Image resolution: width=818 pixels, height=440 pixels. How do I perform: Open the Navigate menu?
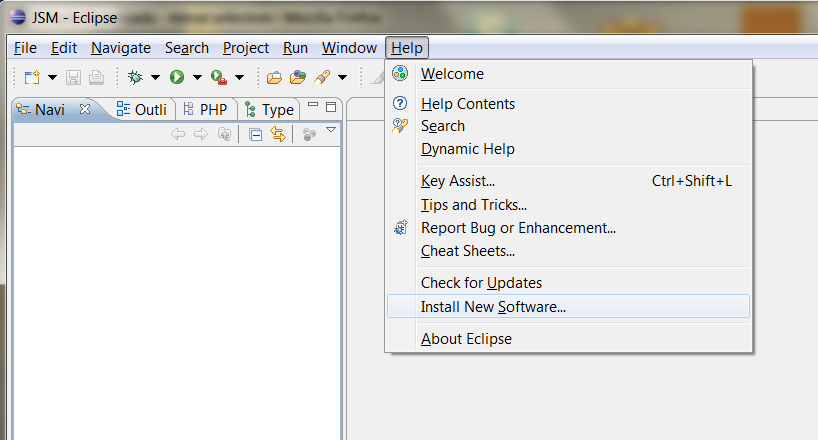[121, 48]
